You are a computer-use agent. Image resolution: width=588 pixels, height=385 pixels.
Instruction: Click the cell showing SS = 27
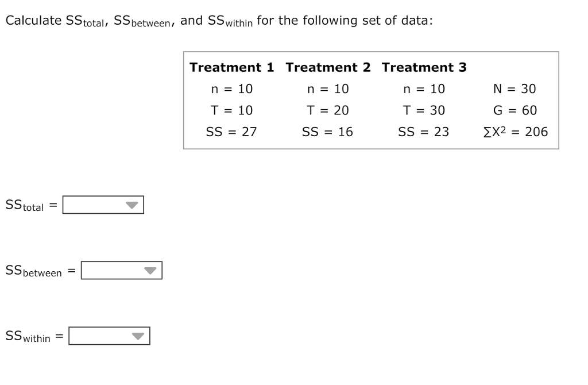[232, 132]
